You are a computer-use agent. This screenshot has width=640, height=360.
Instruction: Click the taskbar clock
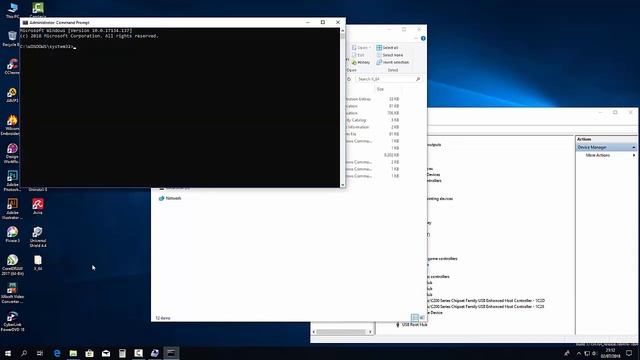[x=611, y=353]
